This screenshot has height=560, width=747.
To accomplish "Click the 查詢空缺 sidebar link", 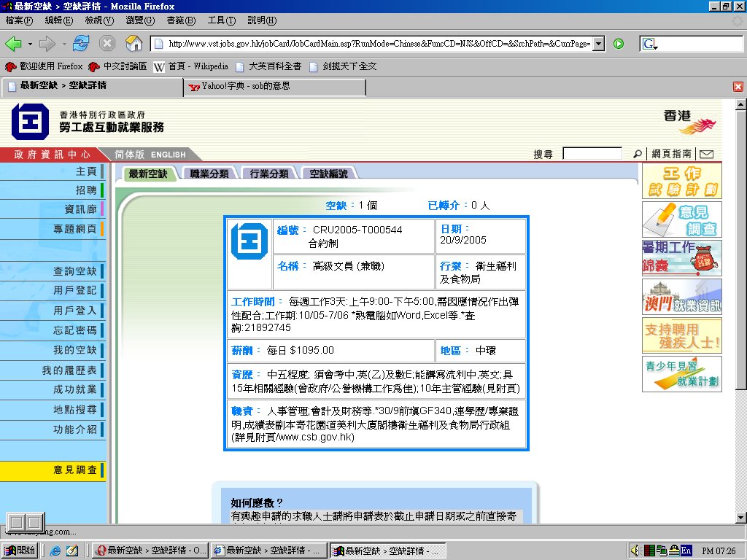I will pos(74,271).
